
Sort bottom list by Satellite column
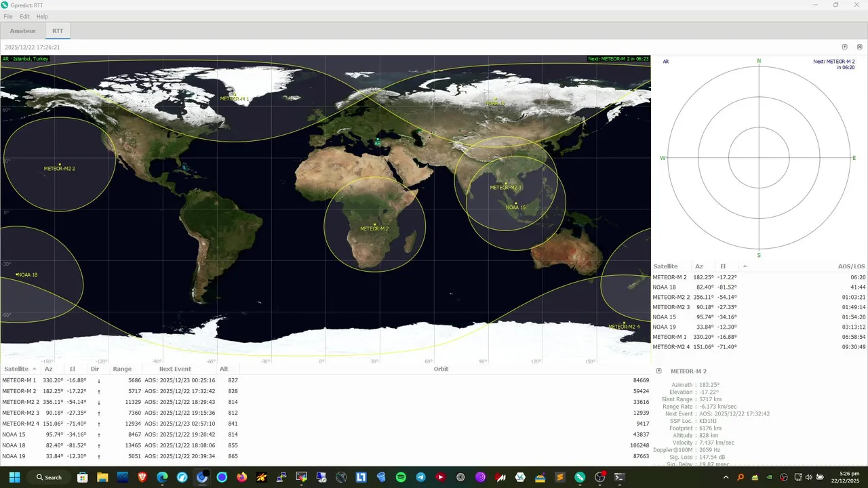(20, 369)
